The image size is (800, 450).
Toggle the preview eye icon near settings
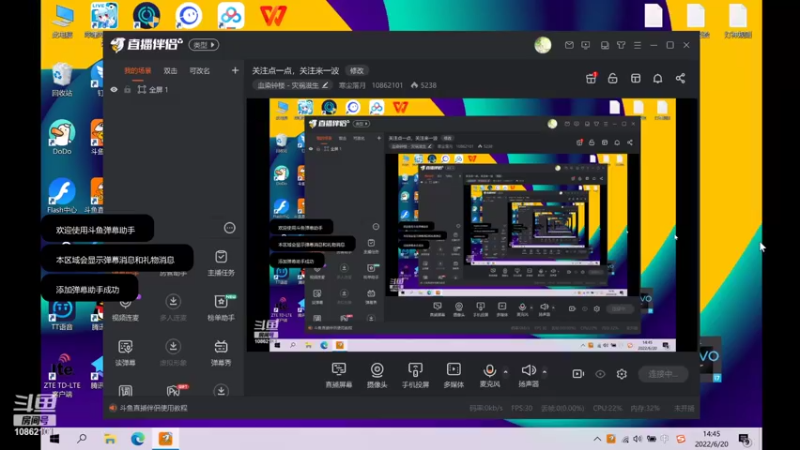pyautogui.click(x=600, y=374)
